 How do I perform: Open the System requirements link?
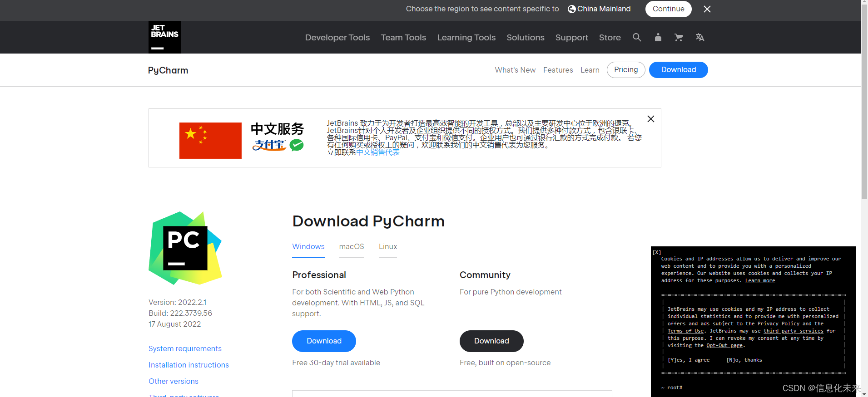[185, 348]
